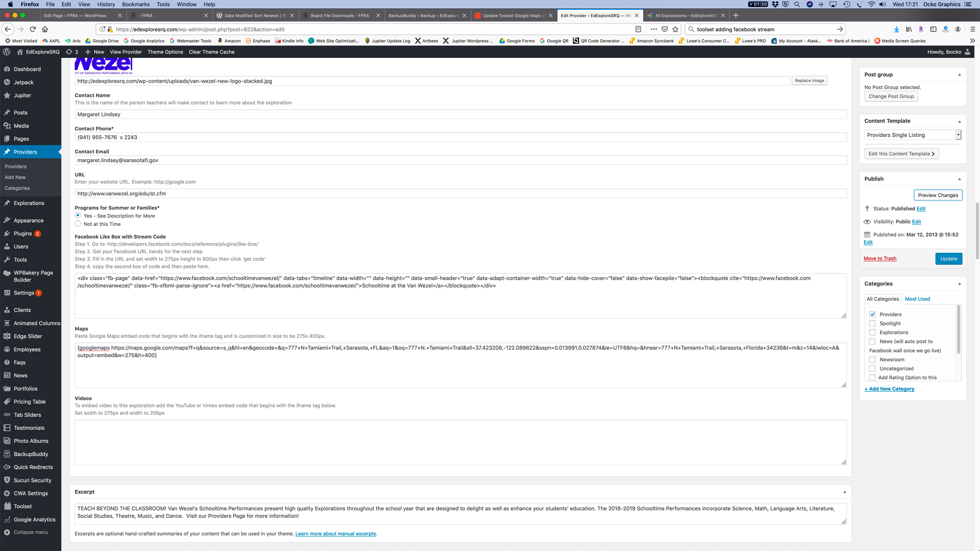Open the Plugins section
The height and width of the screenshot is (551, 980).
click(x=23, y=234)
